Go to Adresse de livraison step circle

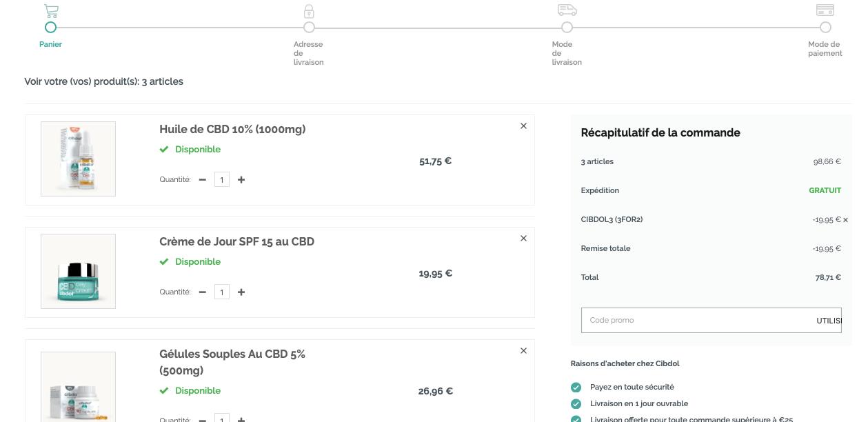(309, 28)
